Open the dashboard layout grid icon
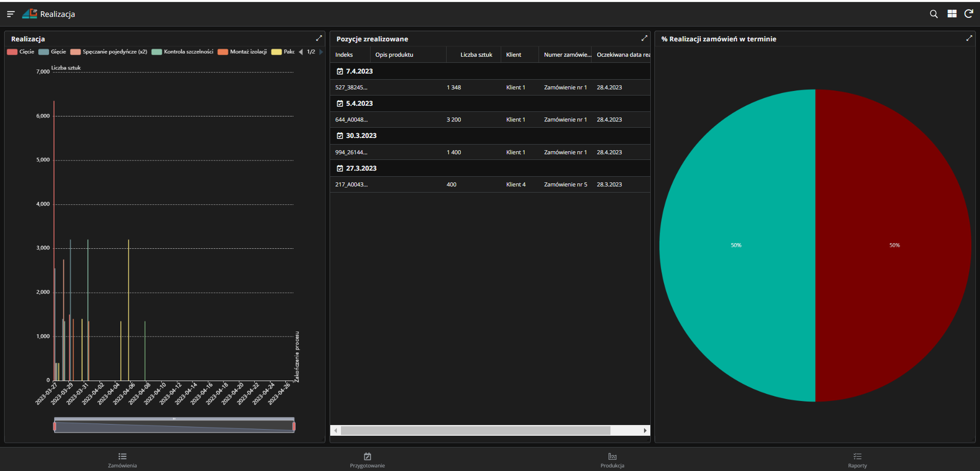 952,14
